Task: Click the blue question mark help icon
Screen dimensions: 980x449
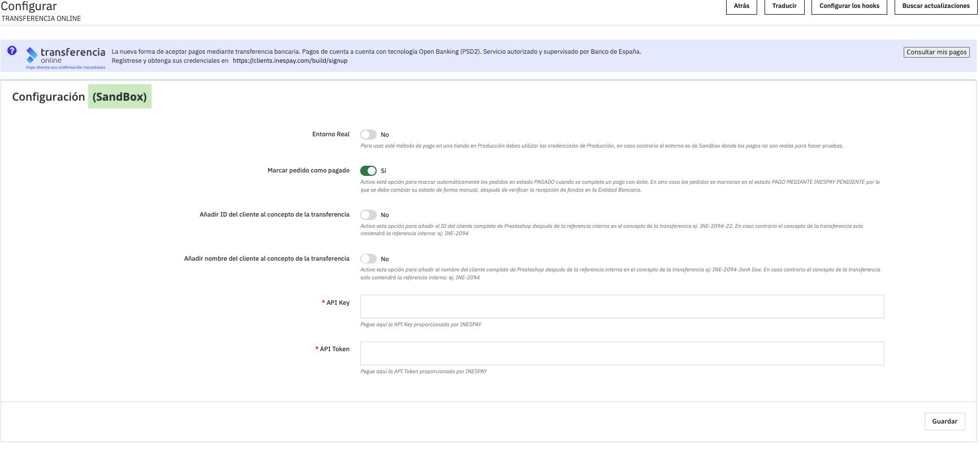Action: [x=12, y=50]
